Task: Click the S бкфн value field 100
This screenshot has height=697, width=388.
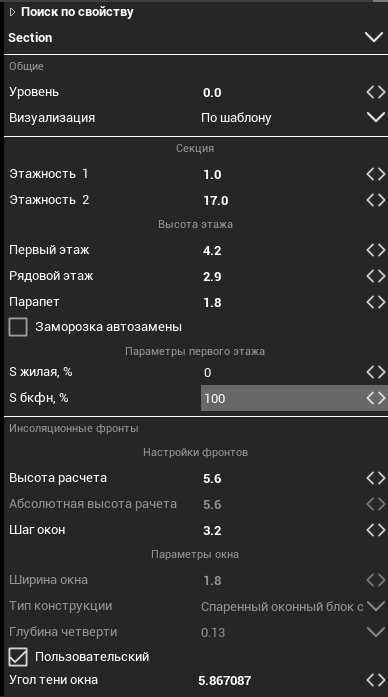Action: (283, 398)
